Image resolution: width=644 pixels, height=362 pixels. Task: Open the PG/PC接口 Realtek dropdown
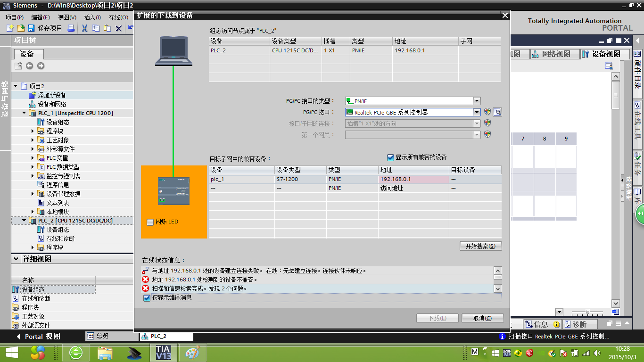tap(477, 112)
